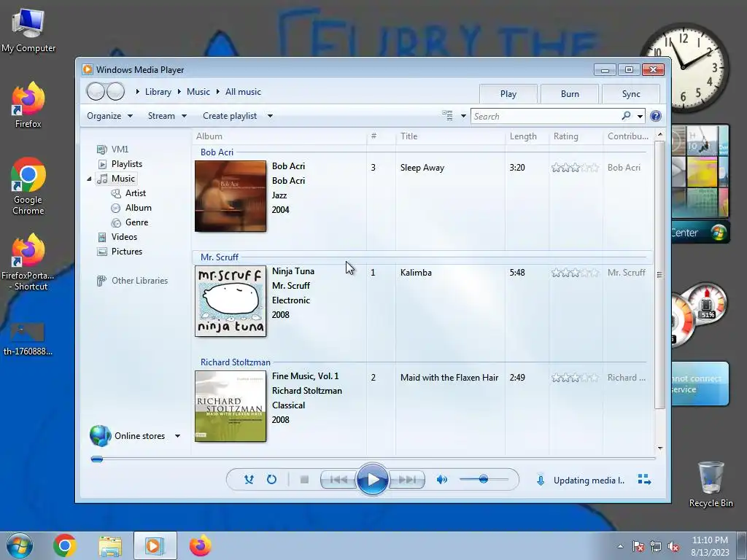747x560 pixels.
Task: Click the View options icon
Action: (x=447, y=116)
